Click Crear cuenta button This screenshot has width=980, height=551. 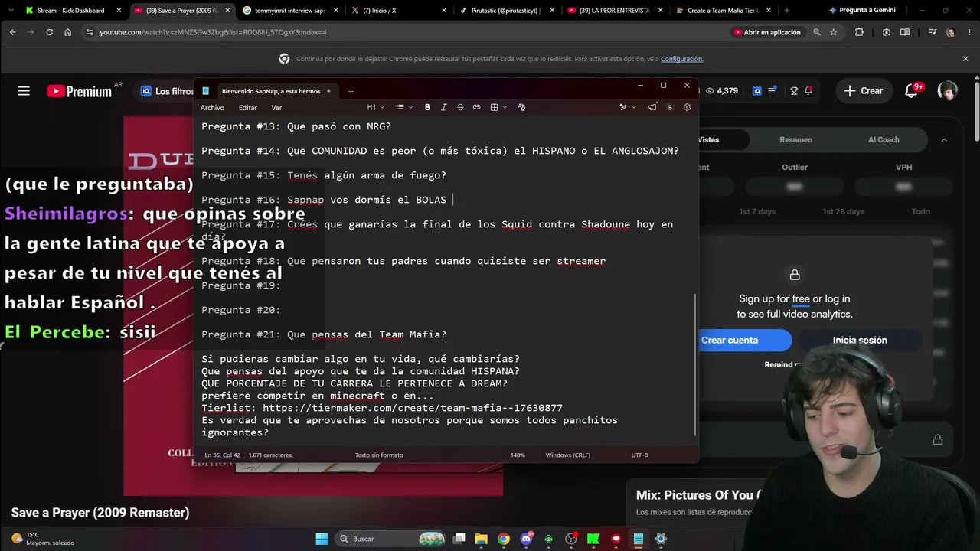[x=730, y=341]
